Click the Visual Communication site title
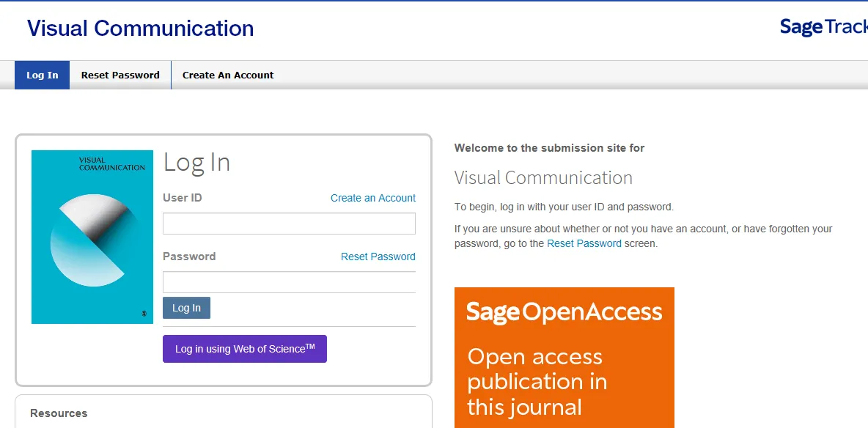This screenshot has width=868, height=428. (x=141, y=29)
